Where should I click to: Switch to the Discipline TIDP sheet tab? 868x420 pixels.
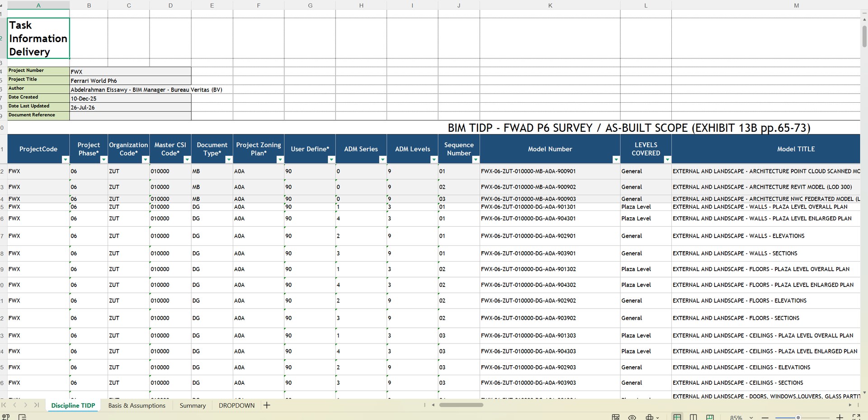click(73, 406)
